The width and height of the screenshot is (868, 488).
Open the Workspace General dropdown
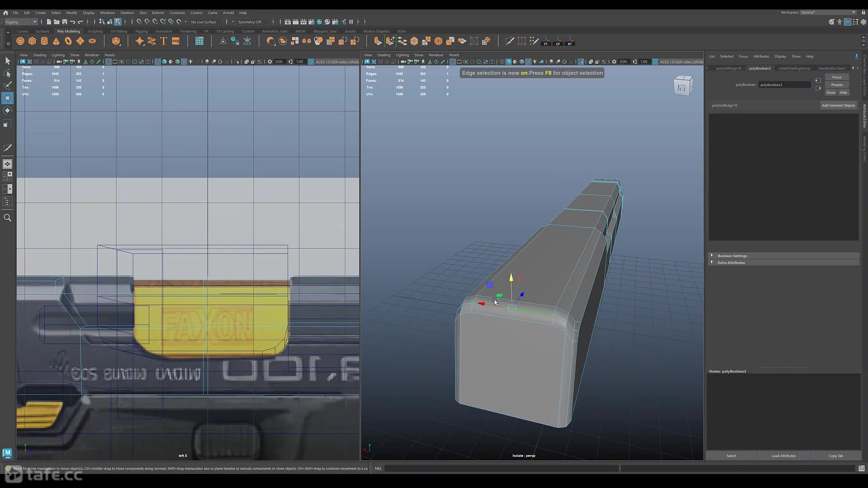[x=828, y=12]
